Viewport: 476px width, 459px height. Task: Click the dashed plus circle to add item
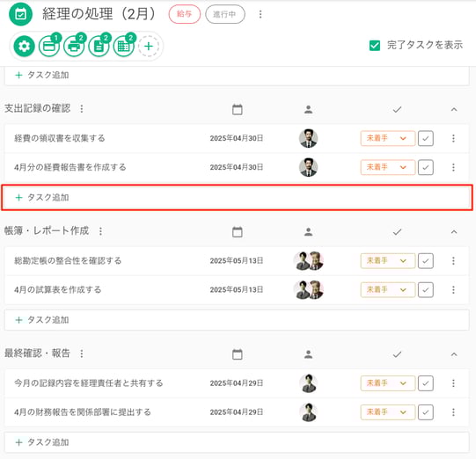tap(149, 47)
